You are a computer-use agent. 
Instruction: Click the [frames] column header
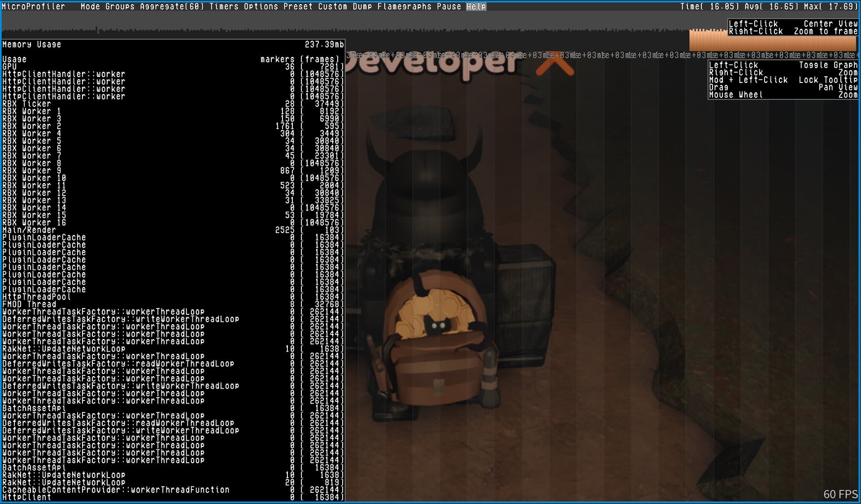[x=320, y=59]
